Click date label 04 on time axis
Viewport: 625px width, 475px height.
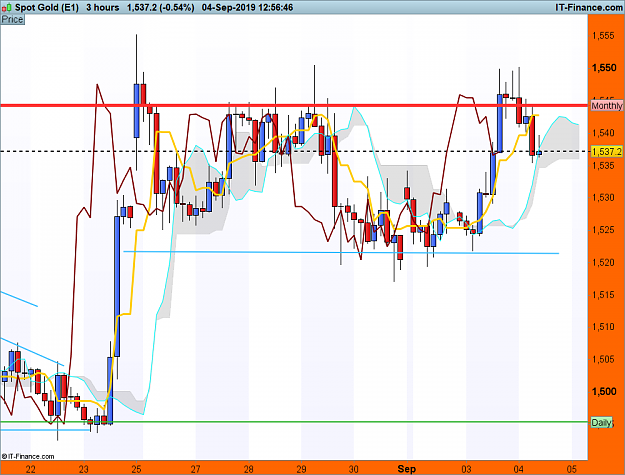tap(519, 469)
